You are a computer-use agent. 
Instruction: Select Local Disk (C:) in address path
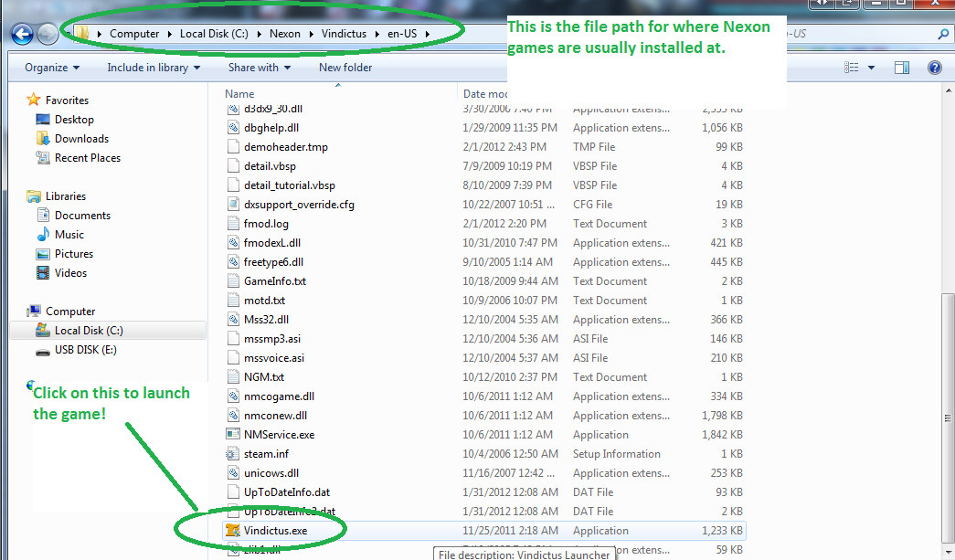point(214,34)
